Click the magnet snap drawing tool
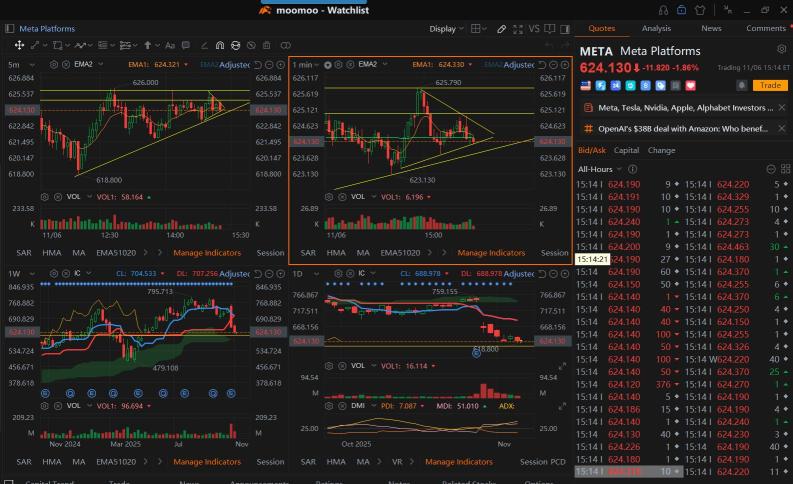The image size is (793, 484). click(x=220, y=45)
